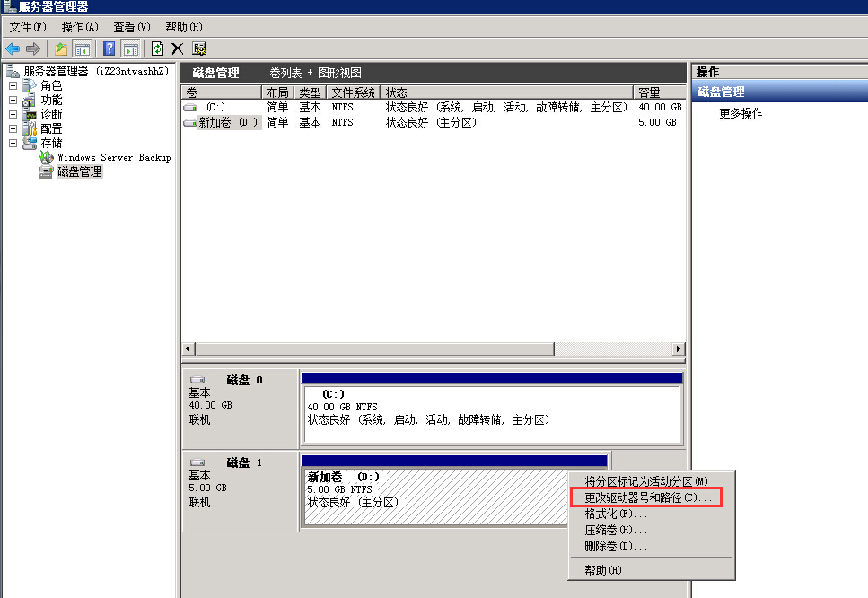Click the Back arrow toolbar icon
This screenshot has height=598, width=868.
tap(13, 48)
